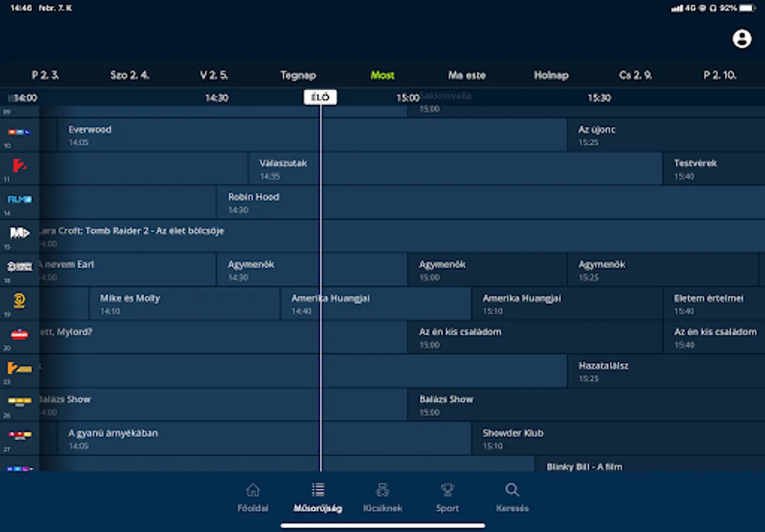Open the Agymenők 14:30 program
This screenshot has width=765, height=532.
tap(312, 270)
